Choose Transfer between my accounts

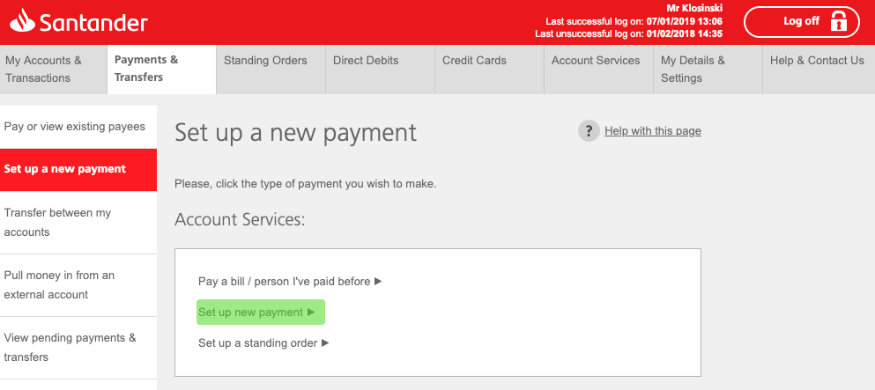[x=78, y=223]
